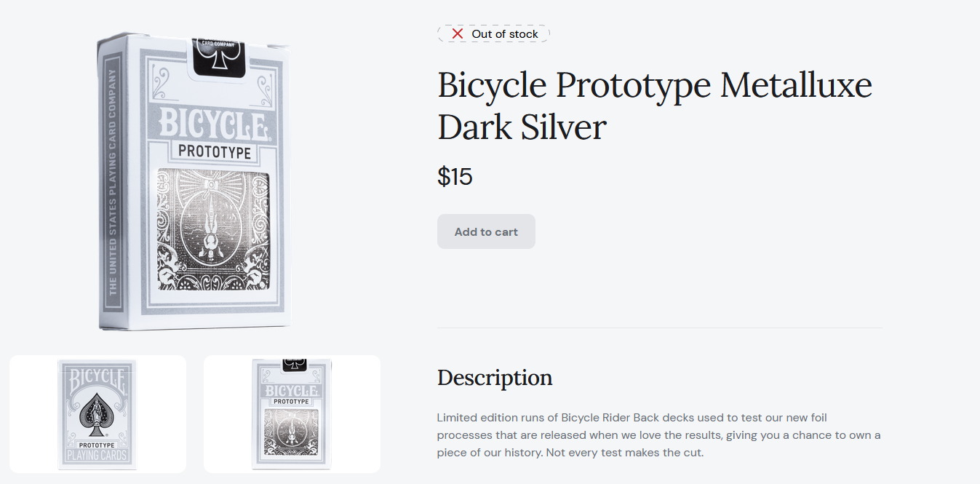The image size is (980, 484).
Task: Click the spade logo atop the main box image
Action: [x=218, y=58]
